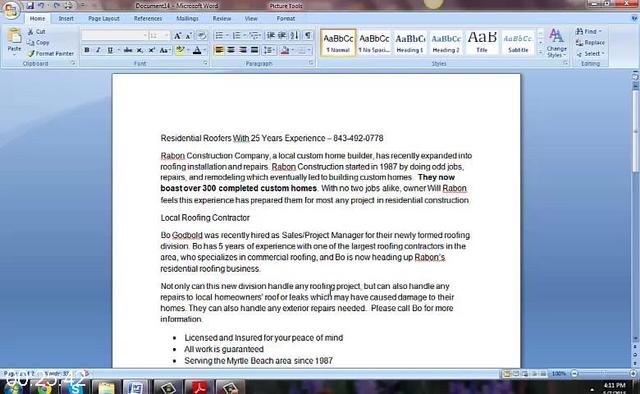Viewport: 640px width, 394px height.
Task: Click the Shrink Font icon
Action: tap(189, 36)
